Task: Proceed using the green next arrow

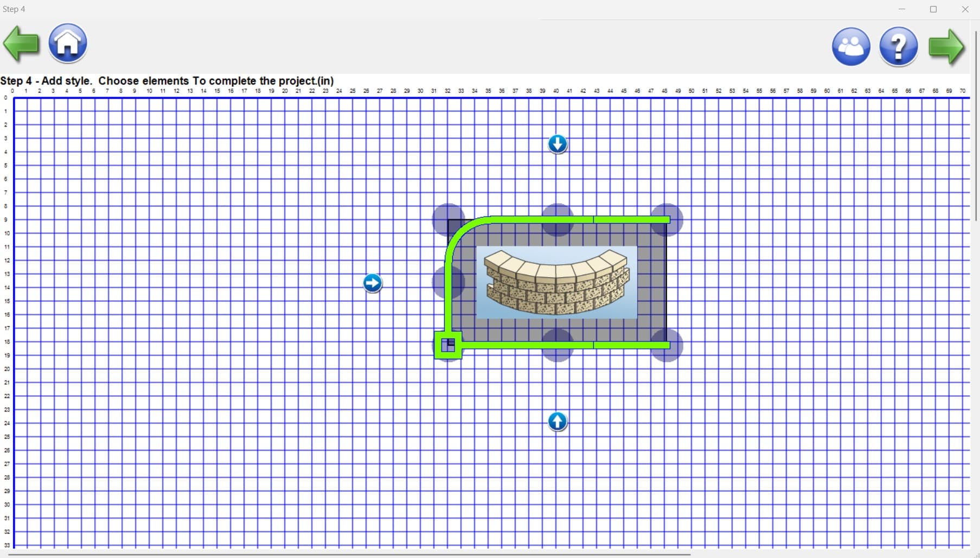Action: tap(947, 46)
